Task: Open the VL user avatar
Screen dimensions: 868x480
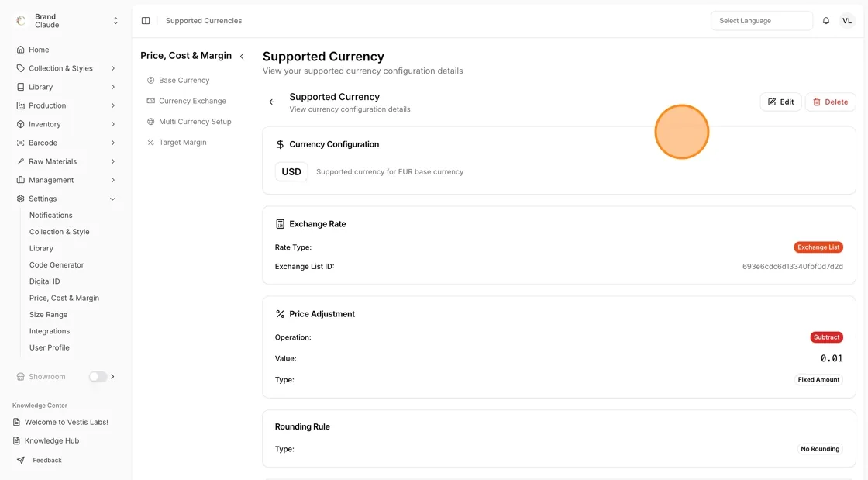Action: (x=847, y=20)
